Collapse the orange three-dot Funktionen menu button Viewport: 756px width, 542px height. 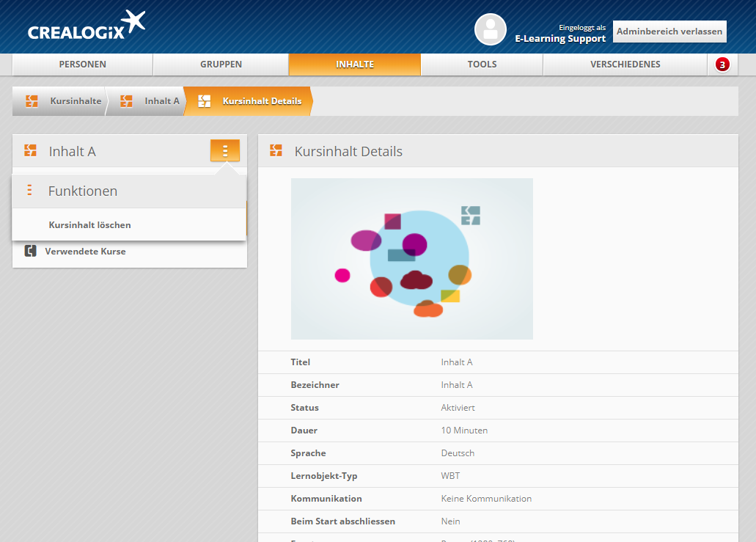coord(224,150)
